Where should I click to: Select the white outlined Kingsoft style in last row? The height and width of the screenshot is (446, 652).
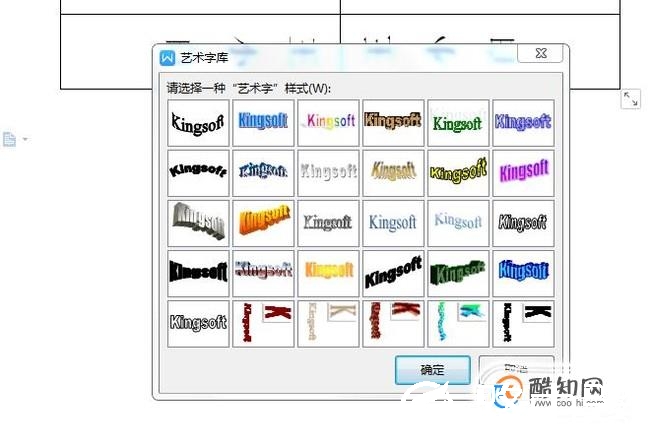[x=198, y=324]
